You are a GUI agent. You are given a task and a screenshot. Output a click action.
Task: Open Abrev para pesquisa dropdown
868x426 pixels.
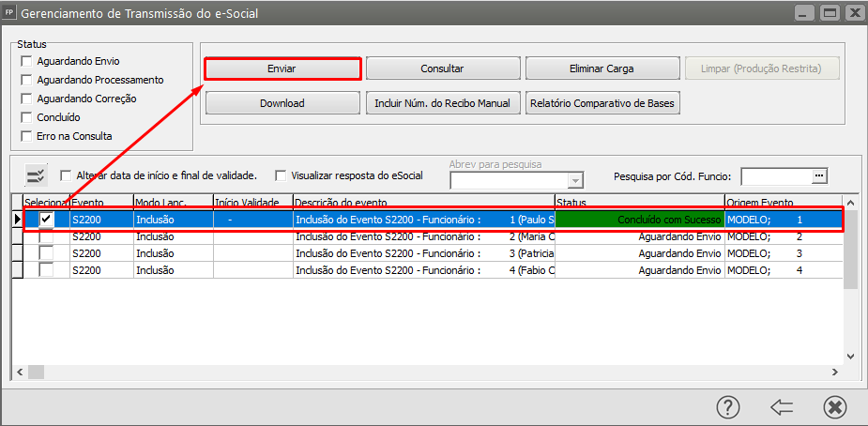[x=576, y=181]
